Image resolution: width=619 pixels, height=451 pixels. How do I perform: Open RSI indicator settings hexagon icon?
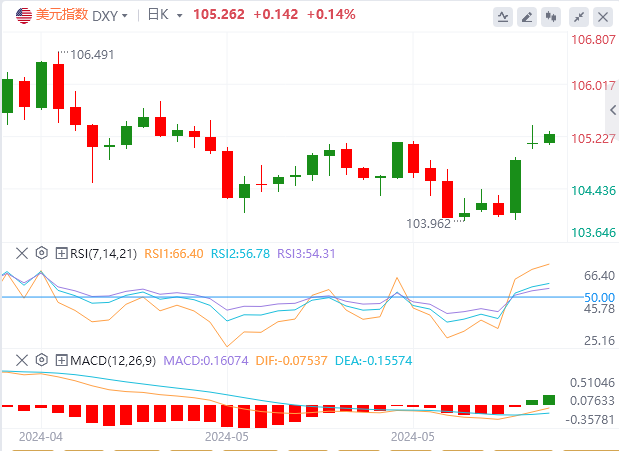[41, 253]
